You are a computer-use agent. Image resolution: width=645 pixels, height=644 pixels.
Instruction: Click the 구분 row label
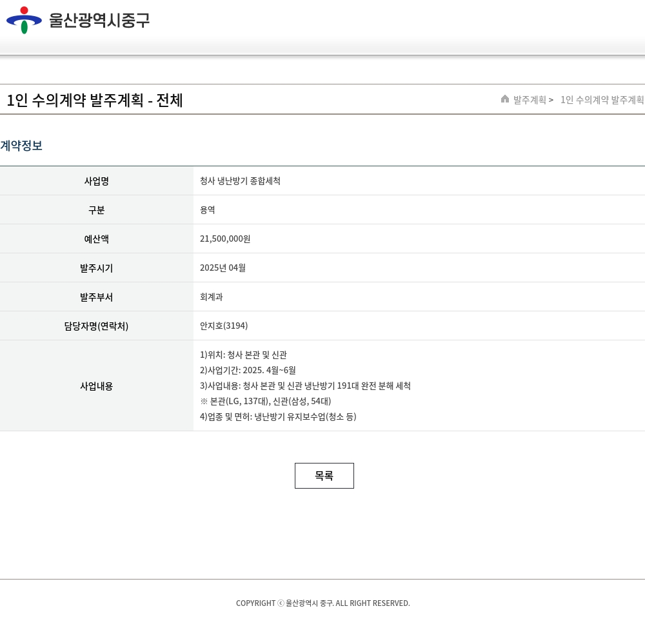[x=97, y=210]
